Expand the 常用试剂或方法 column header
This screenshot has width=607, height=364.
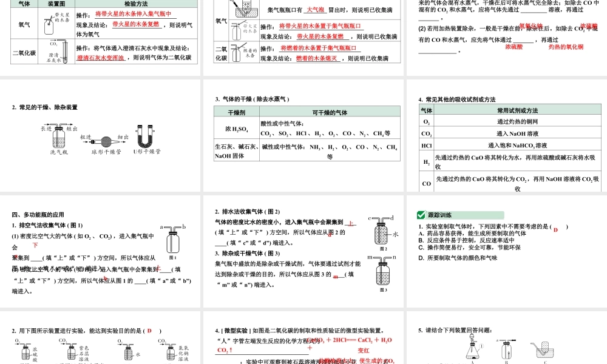519,110
